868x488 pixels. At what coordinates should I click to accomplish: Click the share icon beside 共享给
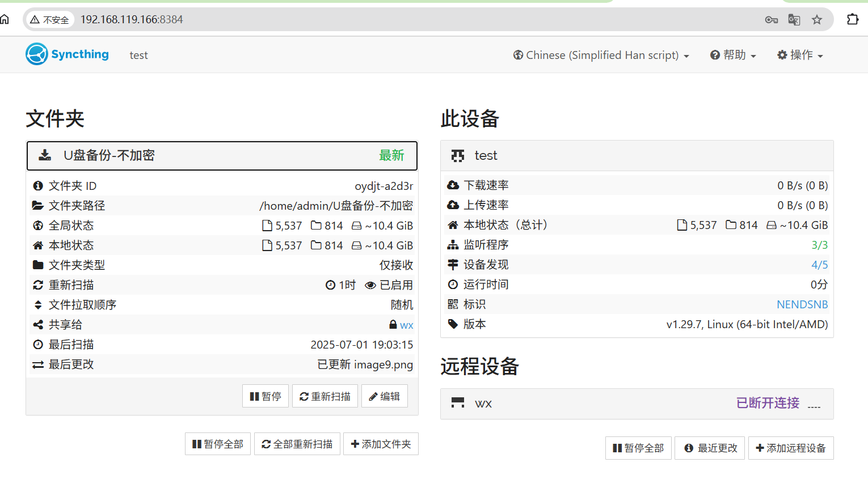coord(38,325)
